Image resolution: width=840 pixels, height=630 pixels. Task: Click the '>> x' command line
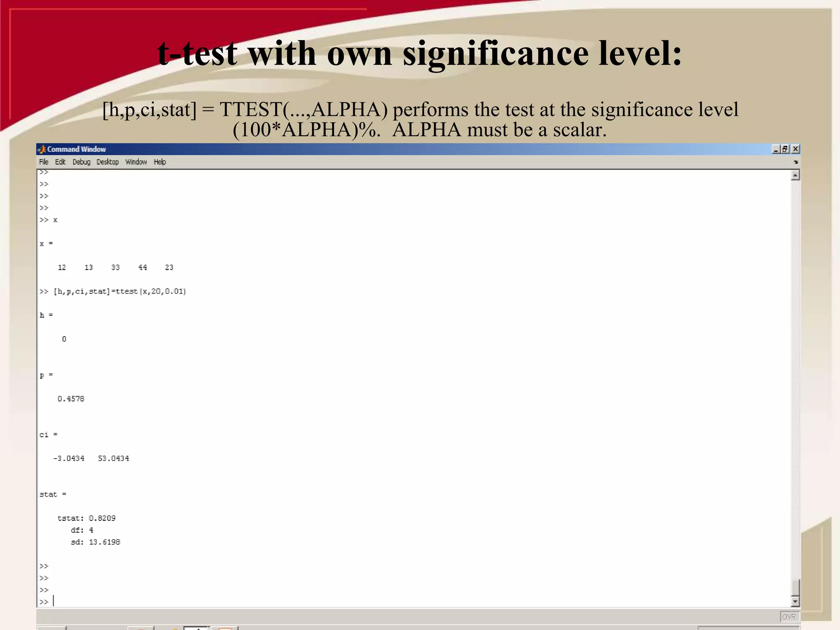pyautogui.click(x=48, y=220)
